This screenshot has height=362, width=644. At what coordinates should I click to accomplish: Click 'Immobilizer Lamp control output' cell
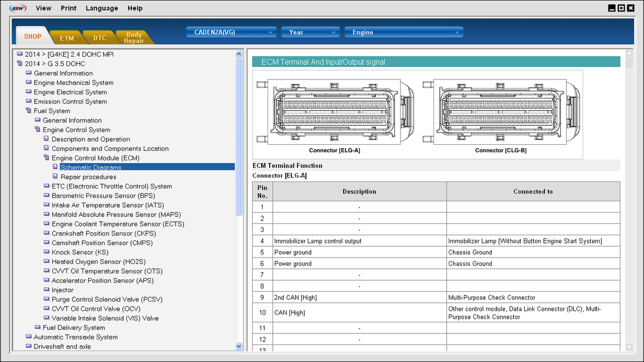tap(359, 241)
